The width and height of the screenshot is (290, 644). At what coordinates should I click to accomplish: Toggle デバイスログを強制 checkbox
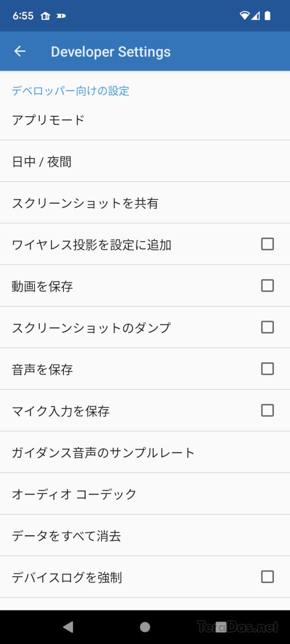(267, 577)
